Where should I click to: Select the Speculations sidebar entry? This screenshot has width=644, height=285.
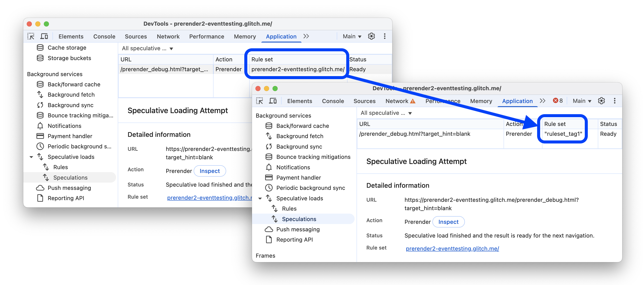pos(299,219)
